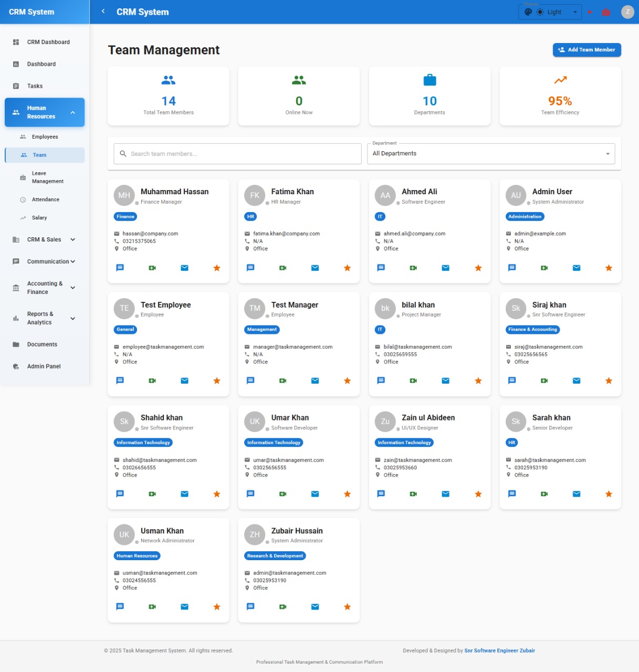
Task: Open chat with Zain ul Abideen
Action: tap(381, 493)
